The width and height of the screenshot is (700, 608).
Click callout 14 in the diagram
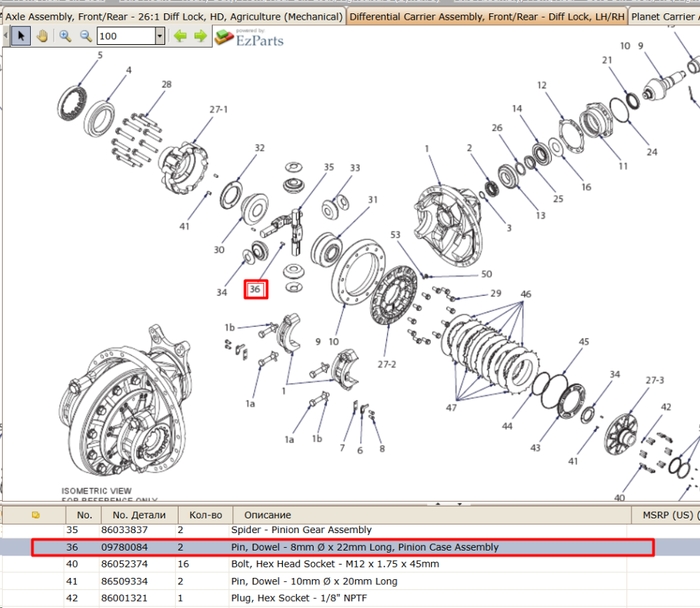click(517, 109)
